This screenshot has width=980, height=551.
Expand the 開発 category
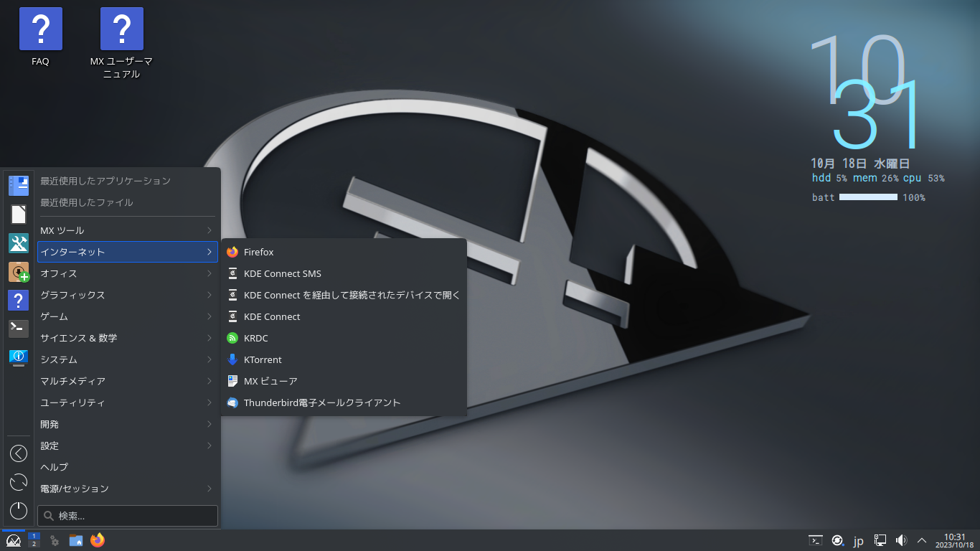point(126,424)
